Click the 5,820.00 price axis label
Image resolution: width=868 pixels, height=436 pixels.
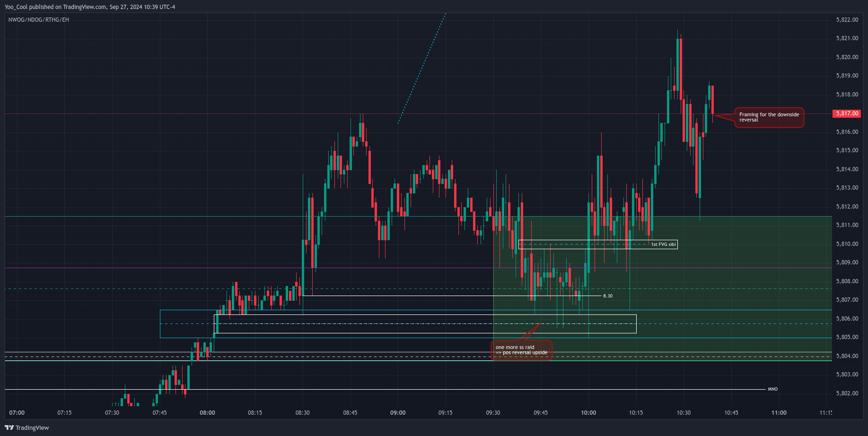click(847, 57)
